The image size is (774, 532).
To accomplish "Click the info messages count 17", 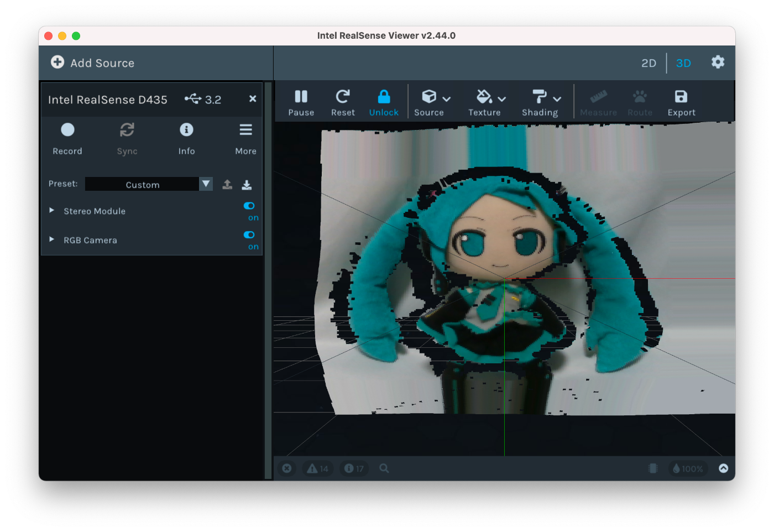I will point(354,468).
